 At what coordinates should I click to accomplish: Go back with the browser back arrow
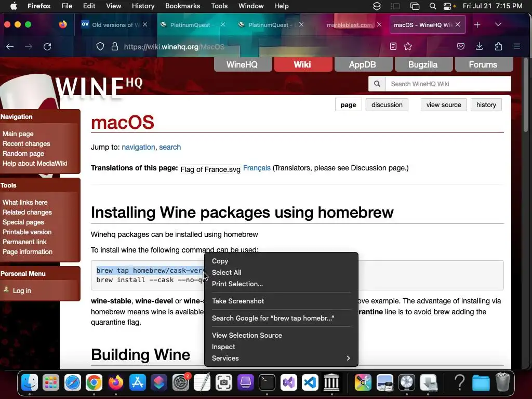[10, 46]
